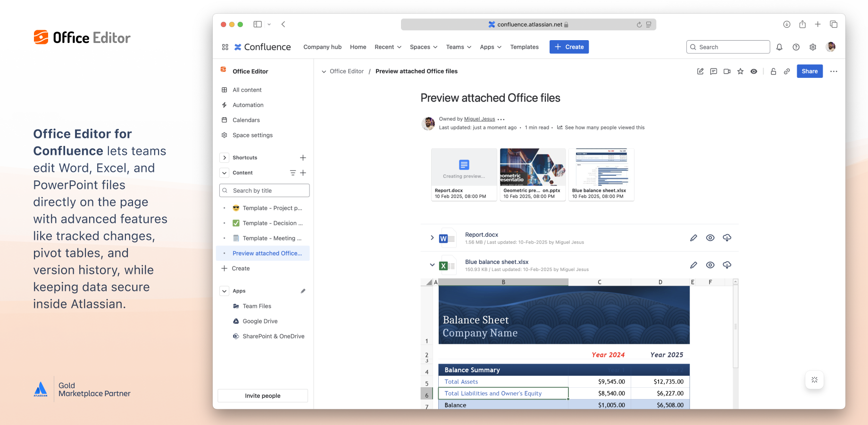This screenshot has width=868, height=425.
Task: Toggle the page restrictions lock icon
Action: [x=773, y=71]
